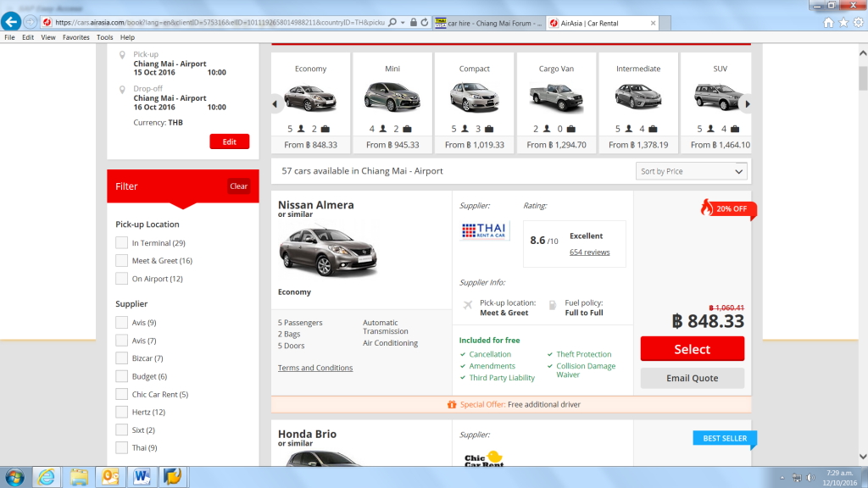Check the Meet & Greet (16) filter
The width and height of the screenshot is (868, 488).
click(122, 261)
